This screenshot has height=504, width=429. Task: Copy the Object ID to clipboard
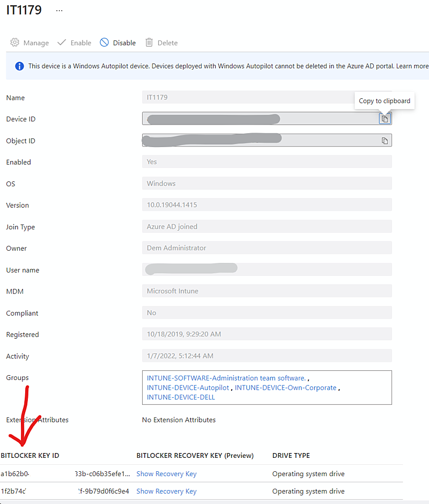tap(384, 140)
